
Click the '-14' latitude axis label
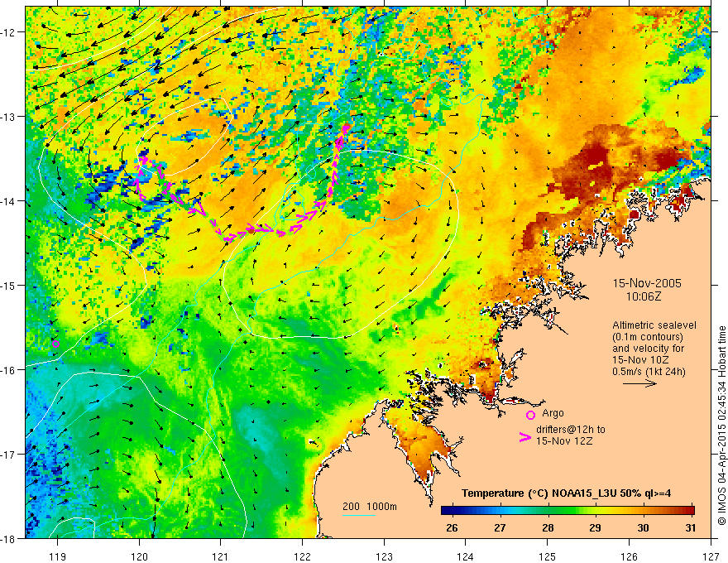[x=8, y=200]
